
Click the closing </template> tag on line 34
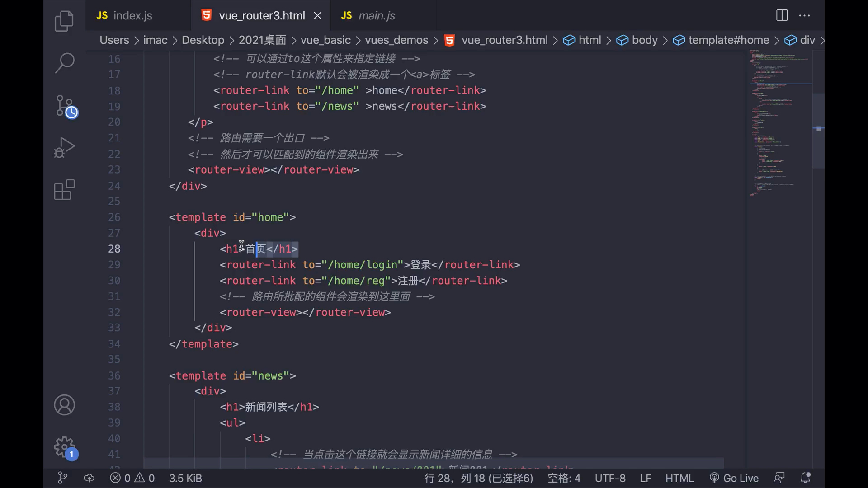pyautogui.click(x=204, y=344)
